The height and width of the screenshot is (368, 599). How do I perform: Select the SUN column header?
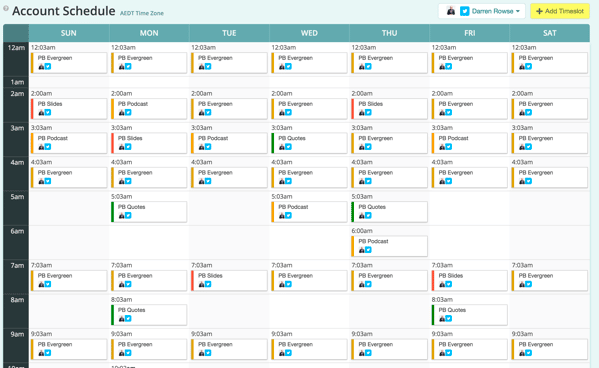point(69,33)
